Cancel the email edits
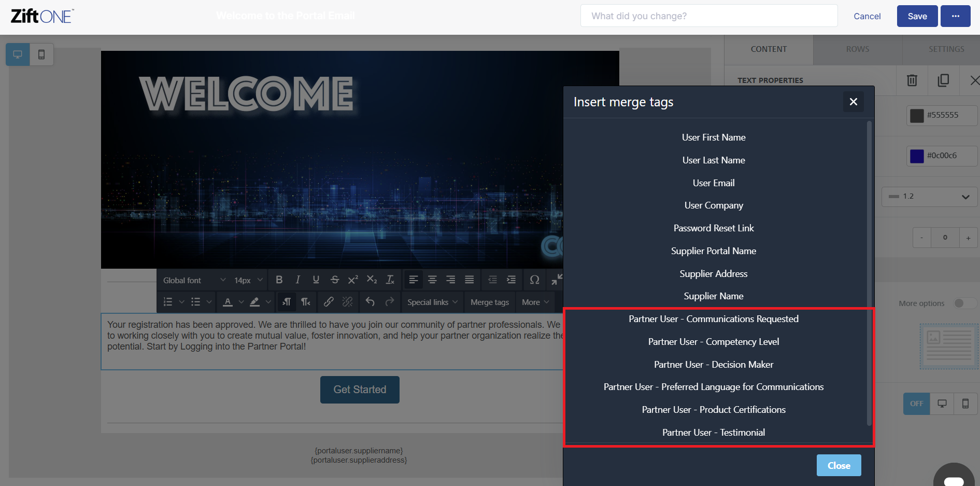This screenshot has height=486, width=980. 867,16
